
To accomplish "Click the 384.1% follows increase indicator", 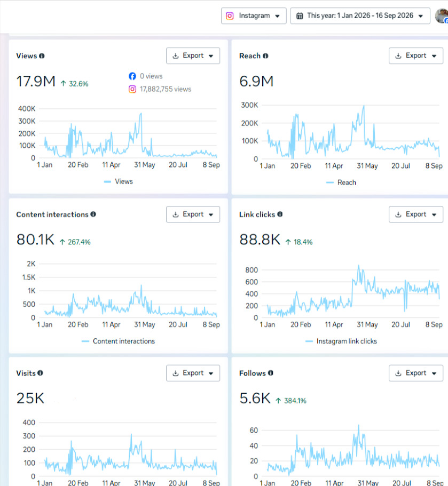I will (x=291, y=401).
